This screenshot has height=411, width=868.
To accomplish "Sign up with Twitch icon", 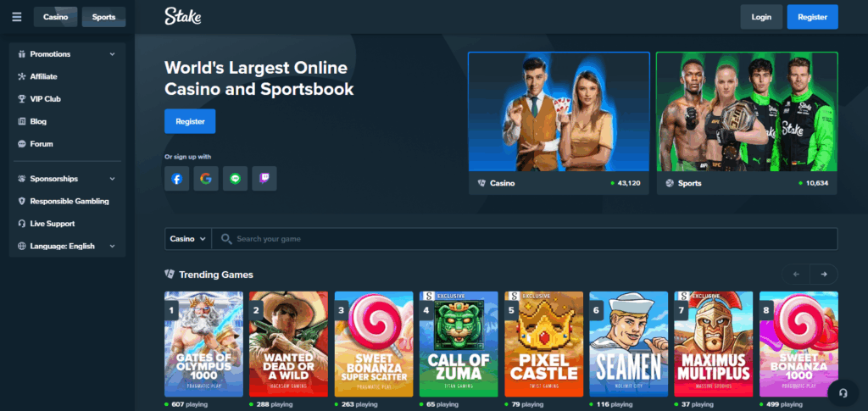I will point(264,179).
